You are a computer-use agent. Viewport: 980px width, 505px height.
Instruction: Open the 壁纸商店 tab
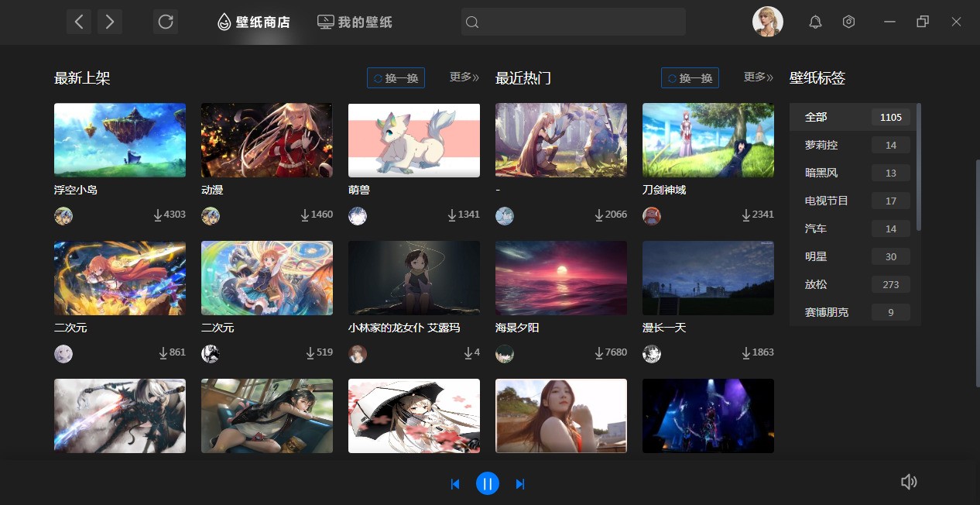click(x=254, y=22)
